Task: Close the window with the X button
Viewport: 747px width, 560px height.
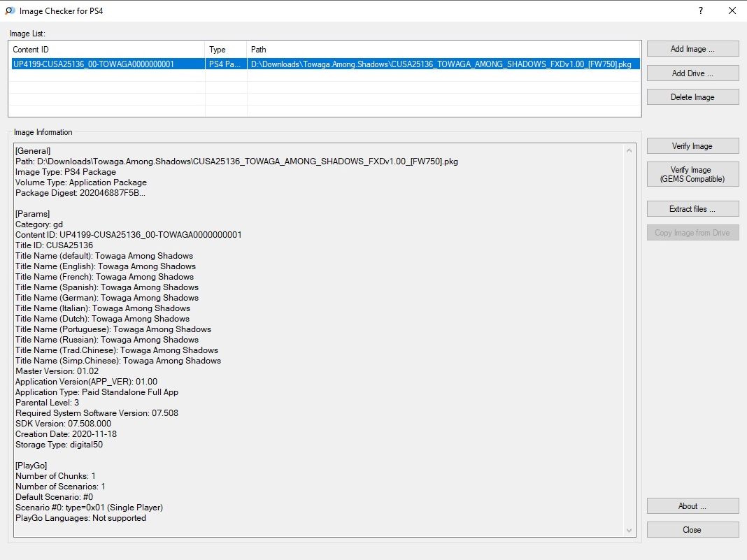Action: (732, 11)
